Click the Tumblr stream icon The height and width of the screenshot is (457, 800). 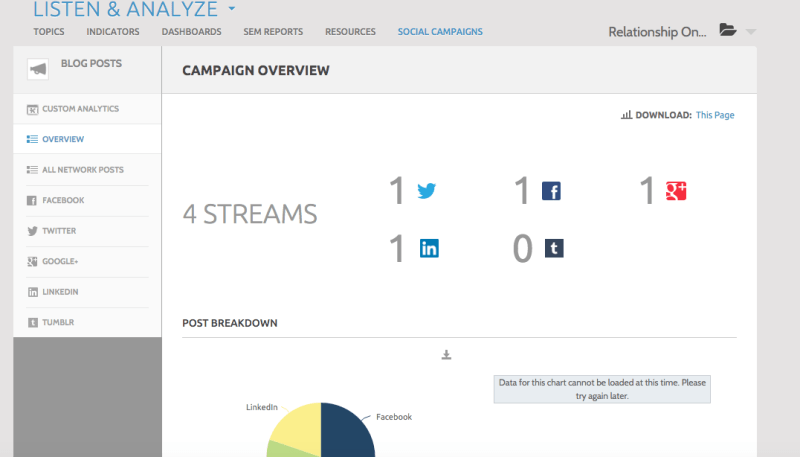click(553, 249)
